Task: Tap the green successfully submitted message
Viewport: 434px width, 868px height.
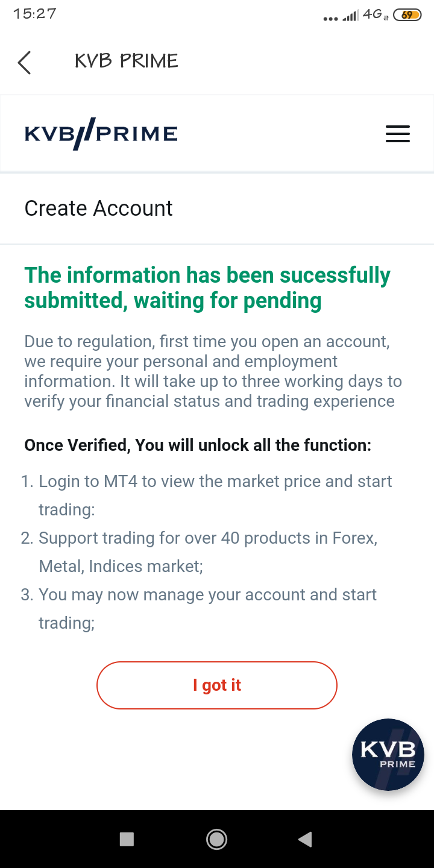Action: 207,288
